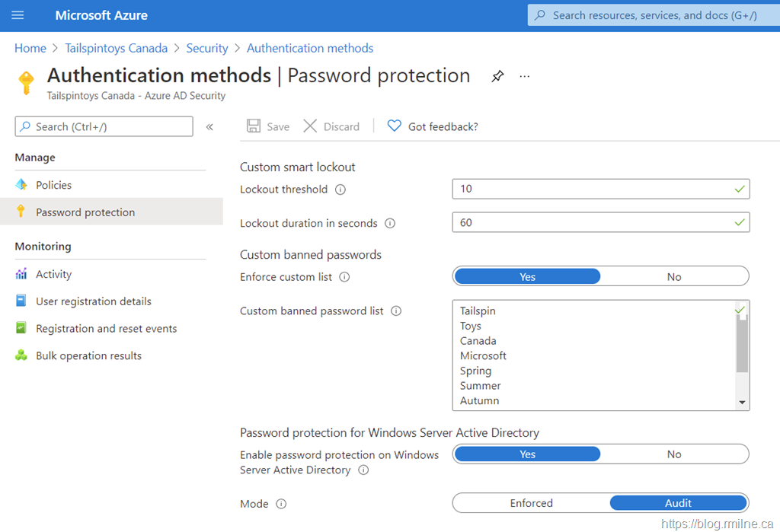Disable password protection on Windows Server AD

pyautogui.click(x=674, y=454)
